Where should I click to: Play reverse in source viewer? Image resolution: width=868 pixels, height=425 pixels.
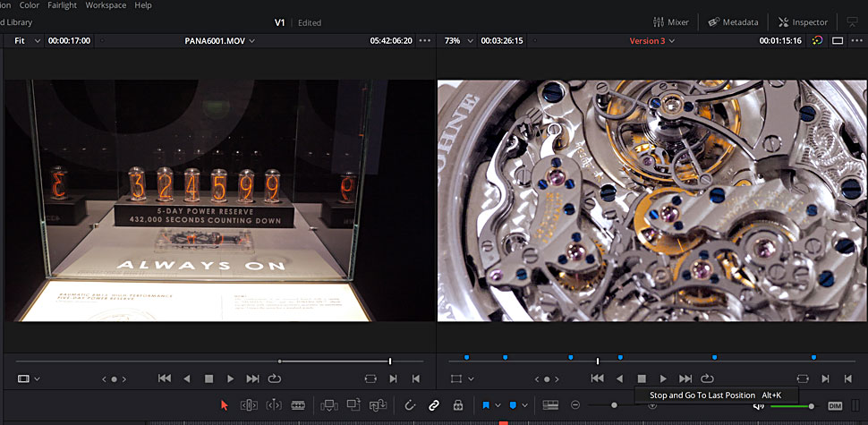tap(186, 379)
